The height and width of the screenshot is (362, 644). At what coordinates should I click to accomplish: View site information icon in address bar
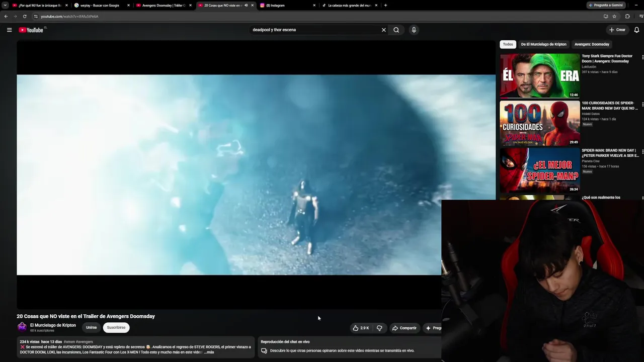coord(35,16)
